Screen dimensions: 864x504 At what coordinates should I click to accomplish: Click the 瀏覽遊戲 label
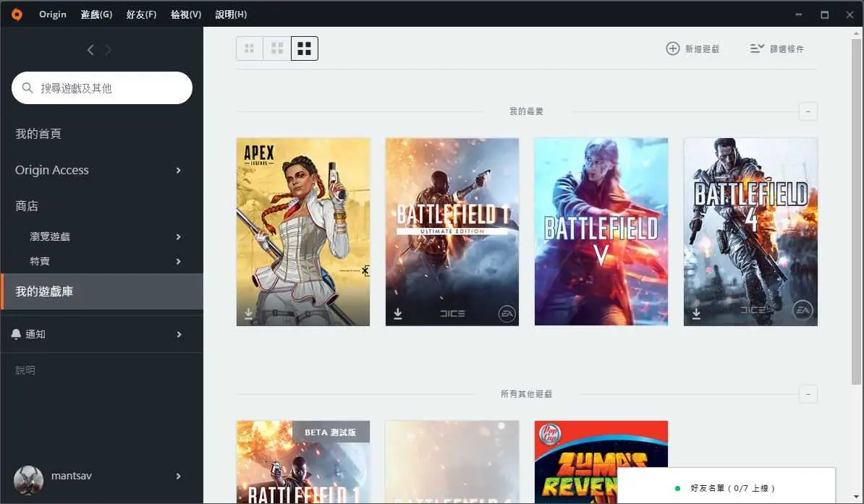(x=50, y=237)
